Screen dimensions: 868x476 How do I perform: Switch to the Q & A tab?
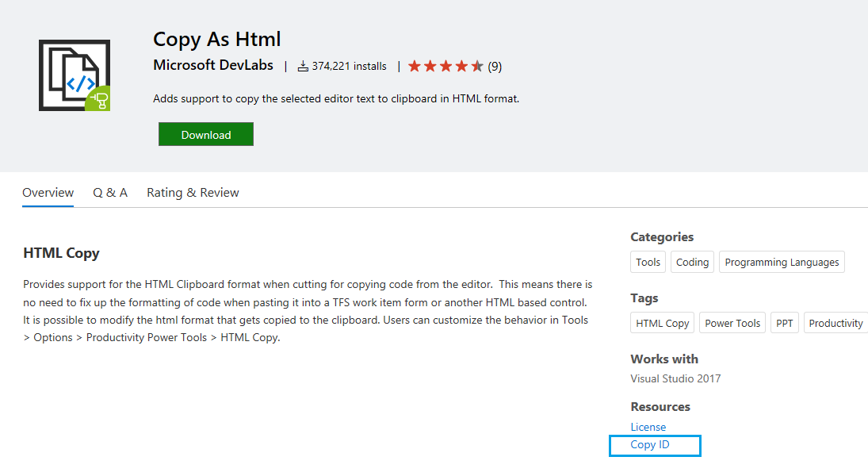110,192
